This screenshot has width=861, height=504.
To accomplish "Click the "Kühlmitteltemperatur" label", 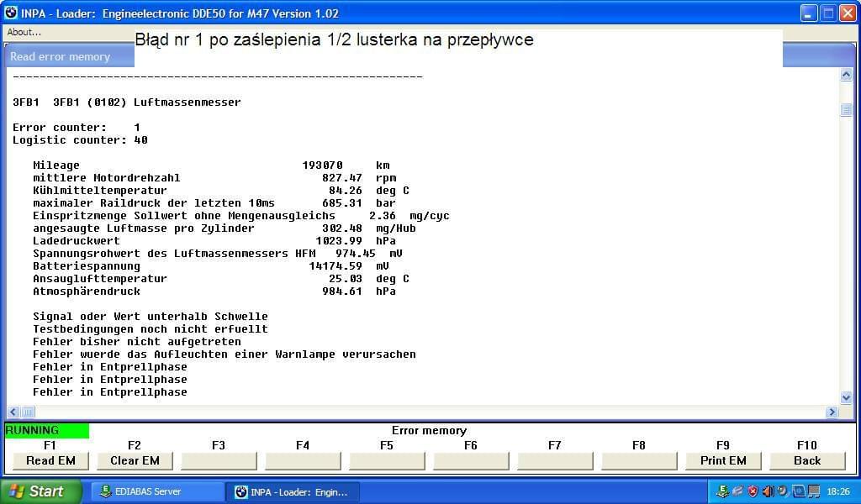I will [100, 191].
